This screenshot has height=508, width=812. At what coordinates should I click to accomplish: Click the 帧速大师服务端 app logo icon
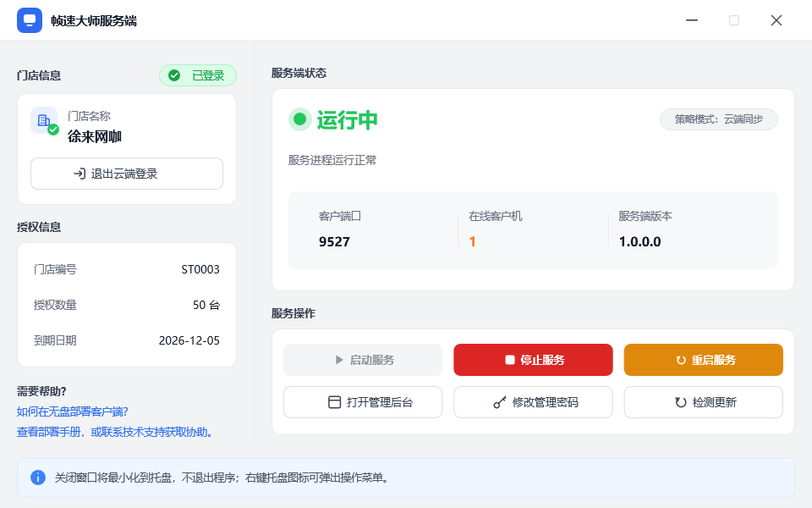tap(30, 20)
